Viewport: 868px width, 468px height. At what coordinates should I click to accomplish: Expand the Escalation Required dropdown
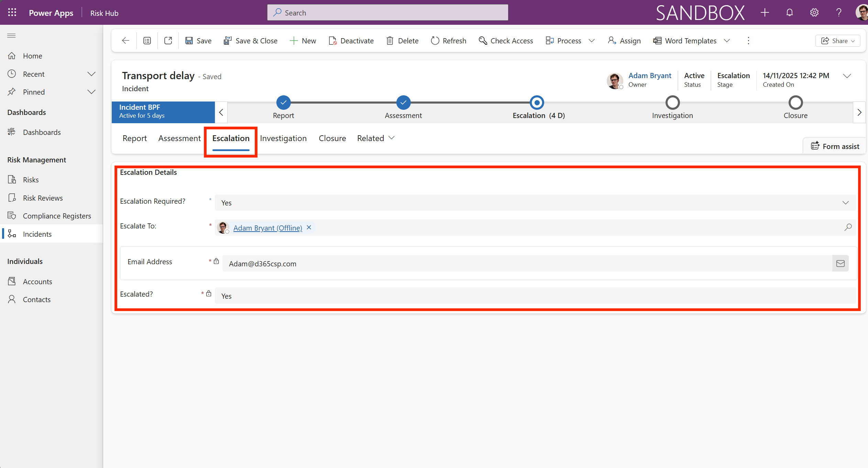pos(845,203)
